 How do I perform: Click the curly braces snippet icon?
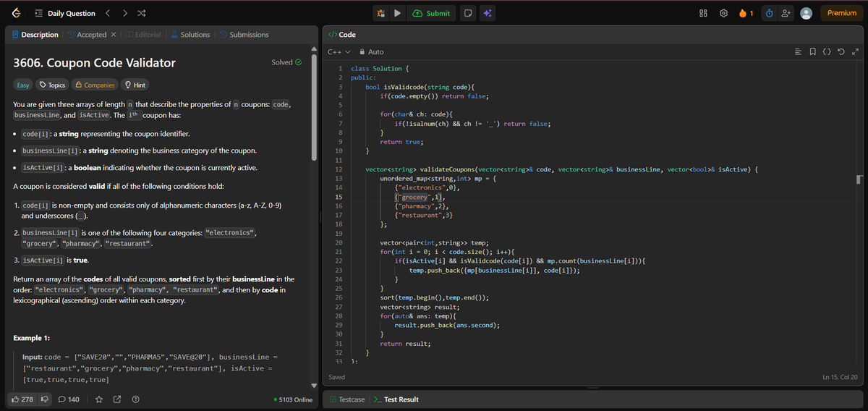click(x=827, y=52)
